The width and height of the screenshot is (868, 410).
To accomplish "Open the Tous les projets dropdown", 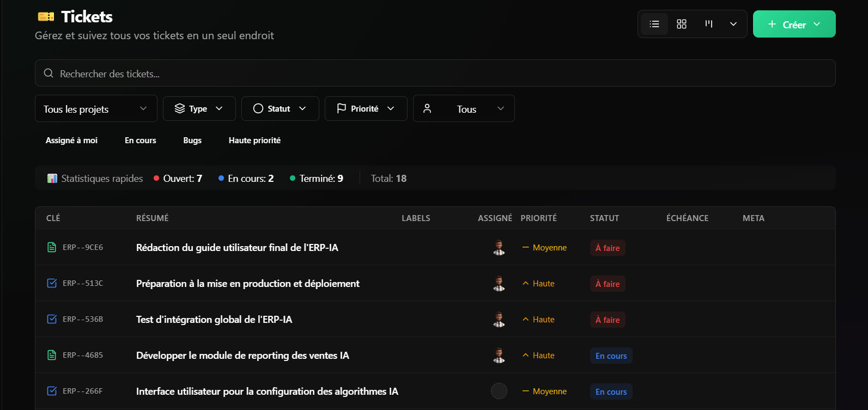I will (x=96, y=108).
